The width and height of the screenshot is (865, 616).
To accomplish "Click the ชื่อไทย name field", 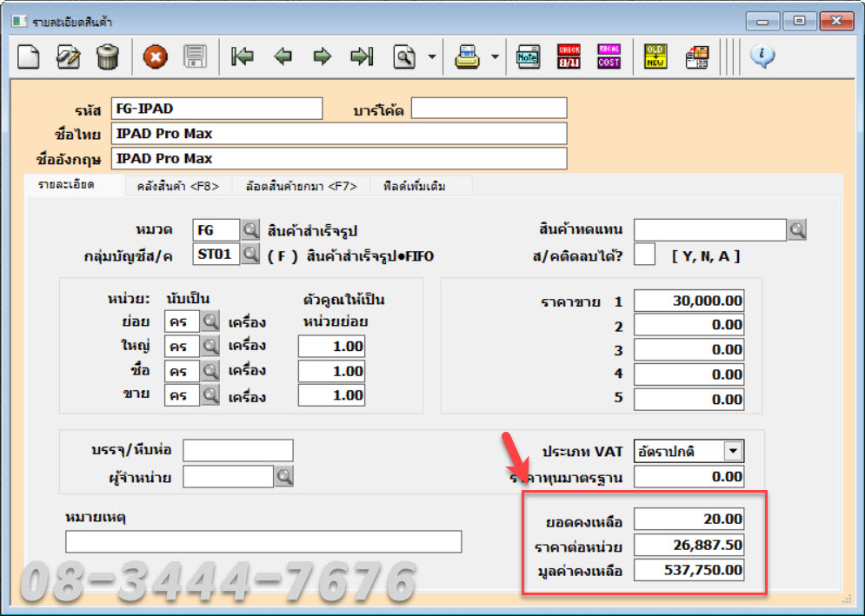I will coord(339,134).
